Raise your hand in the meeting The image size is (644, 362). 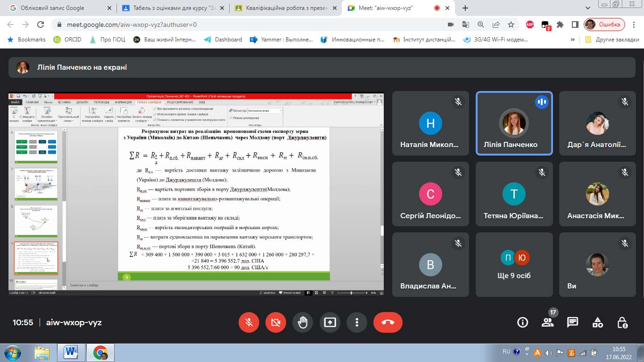[x=303, y=322]
